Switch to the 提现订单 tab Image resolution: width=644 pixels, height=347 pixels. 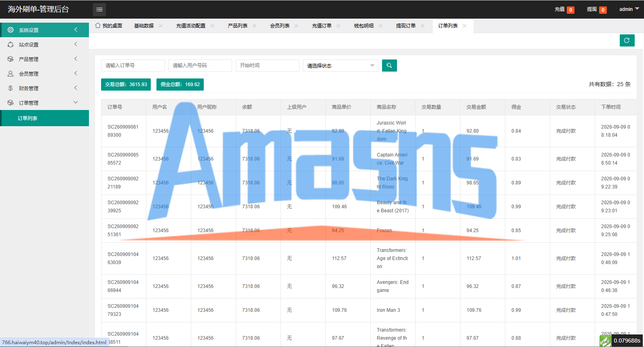[x=406, y=25]
